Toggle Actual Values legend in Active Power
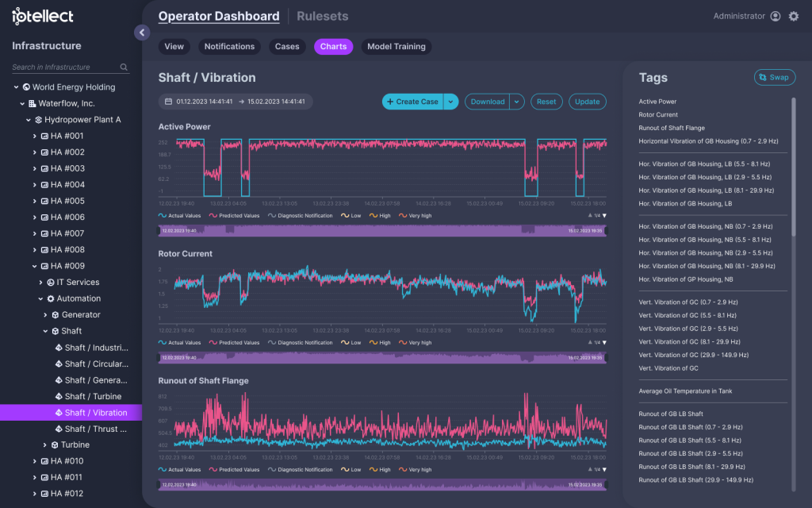Image resolution: width=812 pixels, height=508 pixels. coord(179,216)
